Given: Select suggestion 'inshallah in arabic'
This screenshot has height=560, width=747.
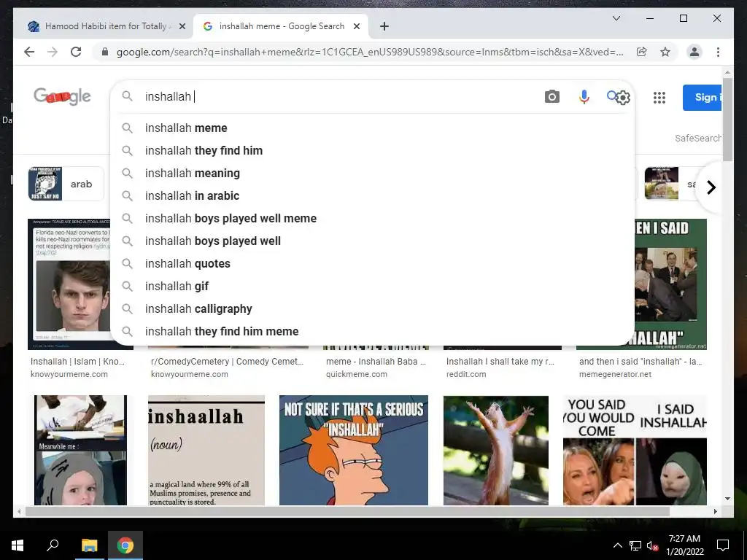Looking at the screenshot, I should click(x=373, y=195).
